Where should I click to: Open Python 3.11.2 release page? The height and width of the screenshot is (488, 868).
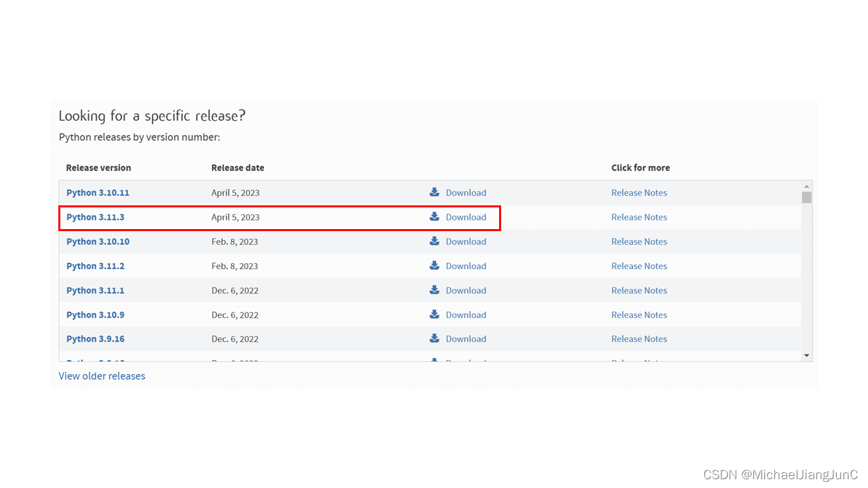tap(96, 266)
